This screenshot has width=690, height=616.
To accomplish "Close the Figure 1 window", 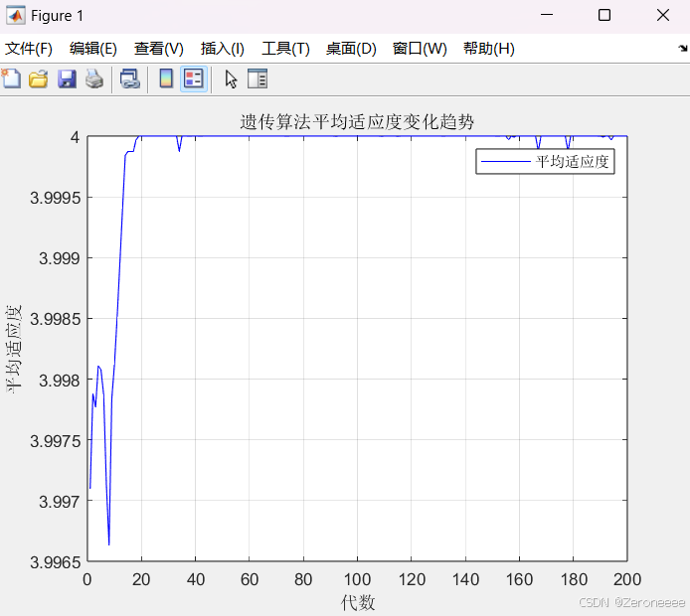I will coord(663,15).
